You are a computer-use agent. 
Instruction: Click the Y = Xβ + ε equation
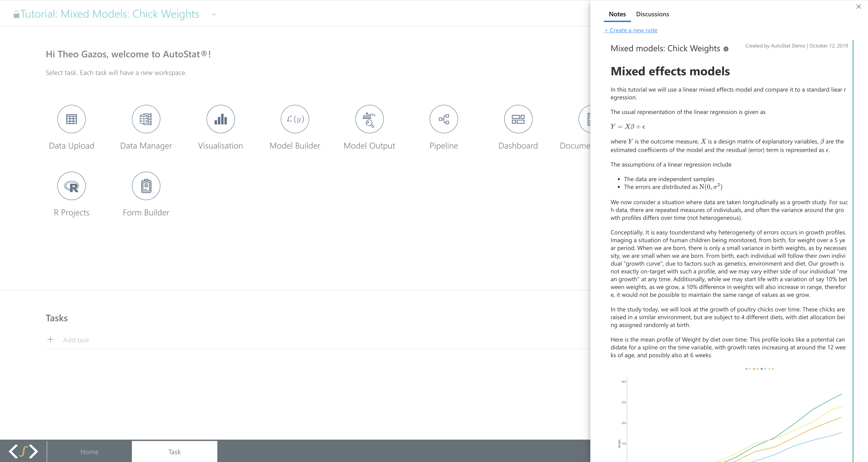point(628,127)
